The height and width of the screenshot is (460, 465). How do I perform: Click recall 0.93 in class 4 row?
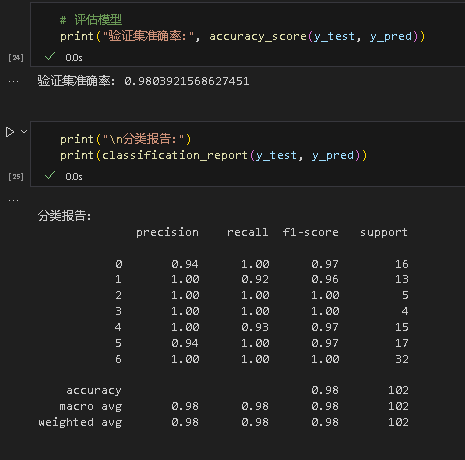255,327
